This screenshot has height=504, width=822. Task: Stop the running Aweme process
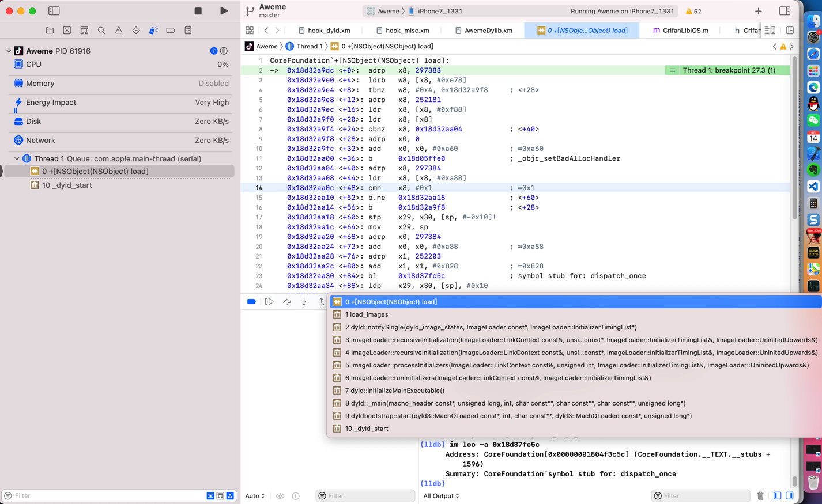(198, 11)
